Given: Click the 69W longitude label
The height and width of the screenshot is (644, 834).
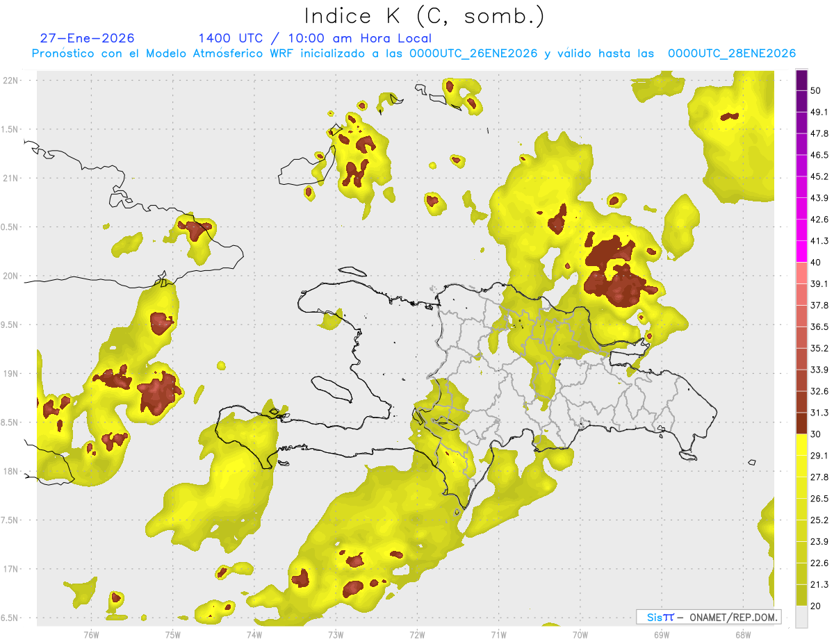Looking at the screenshot, I should pyautogui.click(x=662, y=635).
